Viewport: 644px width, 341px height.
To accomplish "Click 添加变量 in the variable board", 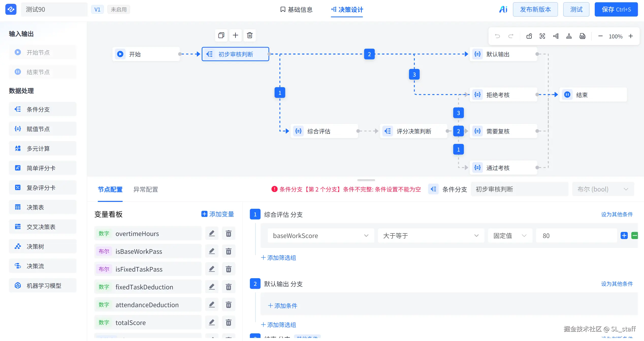I will (x=218, y=214).
